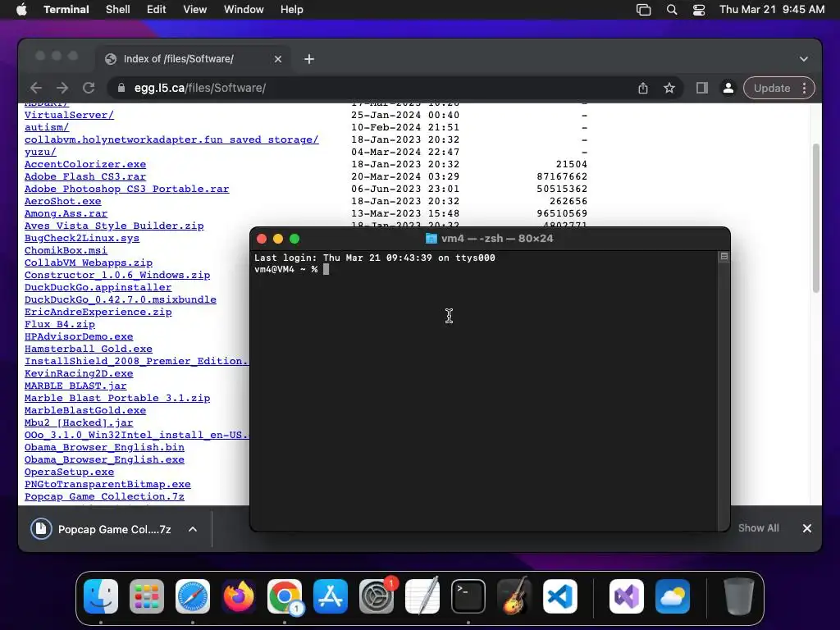
Task: Open Popcap Game Col....7z download item
Action: coord(101,529)
